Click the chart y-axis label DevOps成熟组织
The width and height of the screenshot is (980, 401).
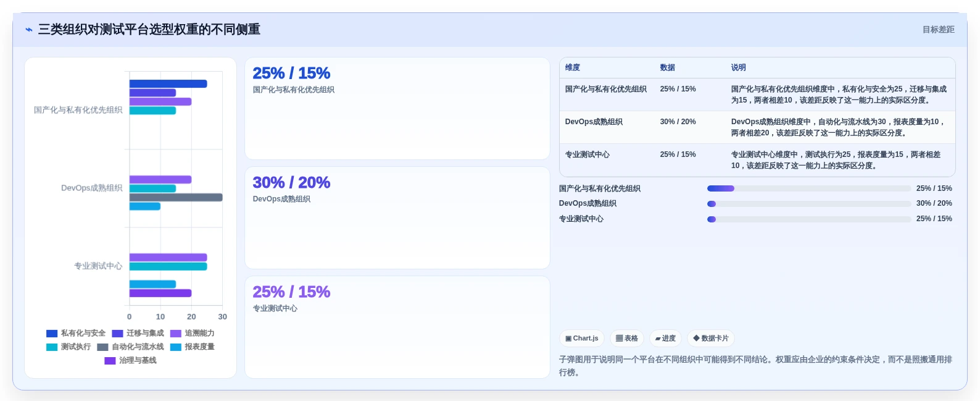[x=92, y=188]
